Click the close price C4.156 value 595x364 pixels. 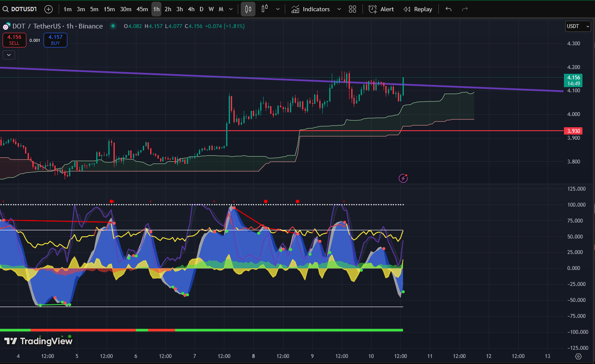[x=193, y=26]
